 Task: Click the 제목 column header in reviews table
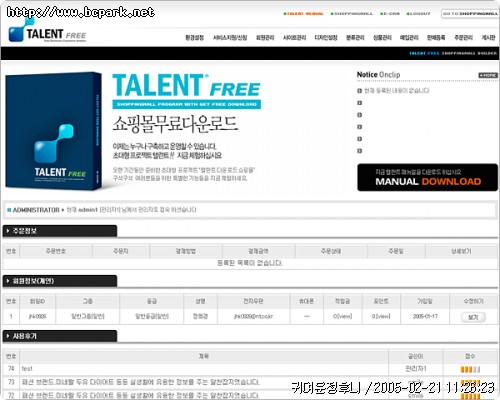204,356
